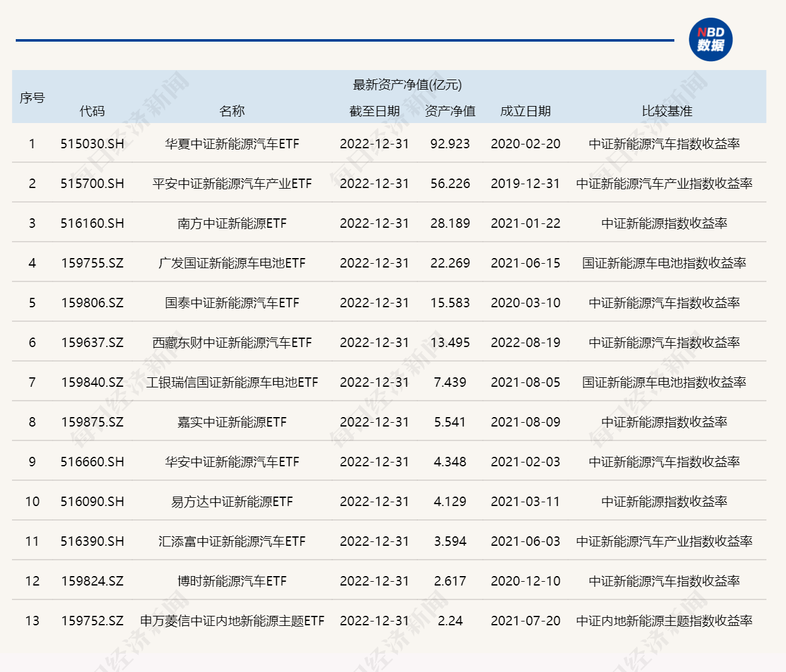Click fund code 159824.SZ
The height and width of the screenshot is (672, 786).
(92, 581)
